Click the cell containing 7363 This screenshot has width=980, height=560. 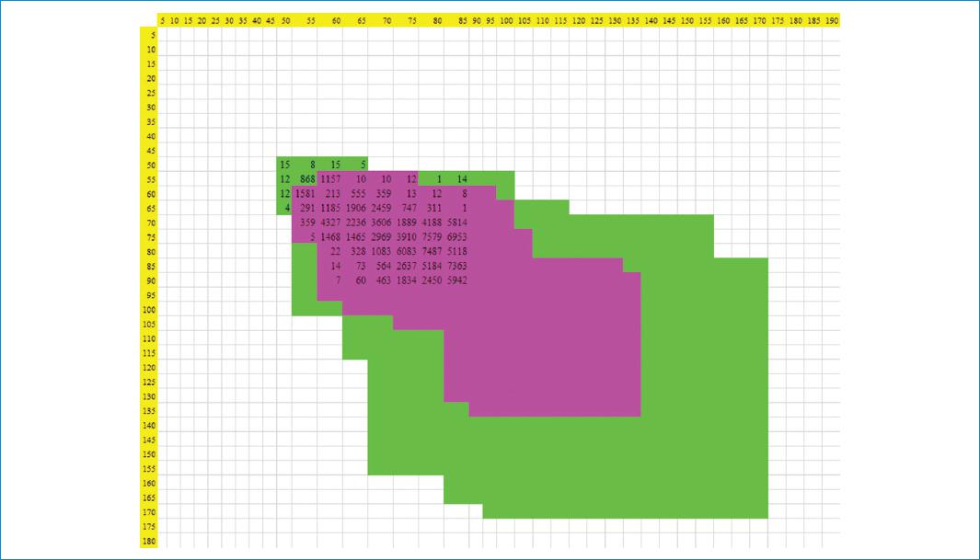457,266
